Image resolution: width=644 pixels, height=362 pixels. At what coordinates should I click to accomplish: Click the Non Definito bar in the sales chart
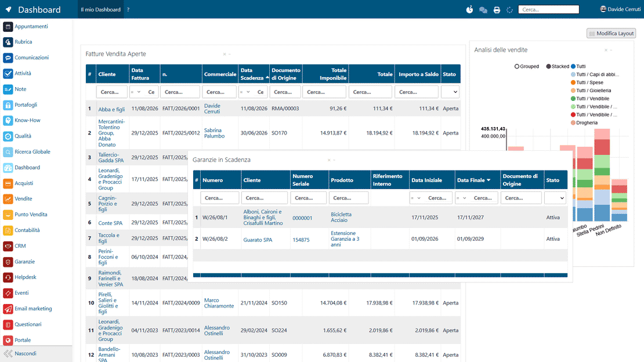(620, 200)
